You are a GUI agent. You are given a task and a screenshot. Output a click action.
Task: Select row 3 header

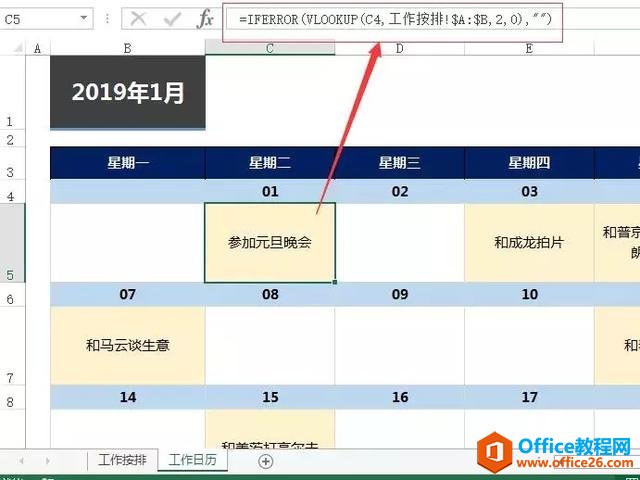(x=13, y=163)
